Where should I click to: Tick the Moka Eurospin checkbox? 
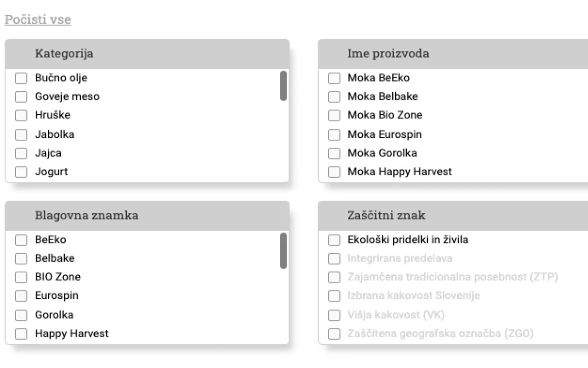tap(334, 134)
